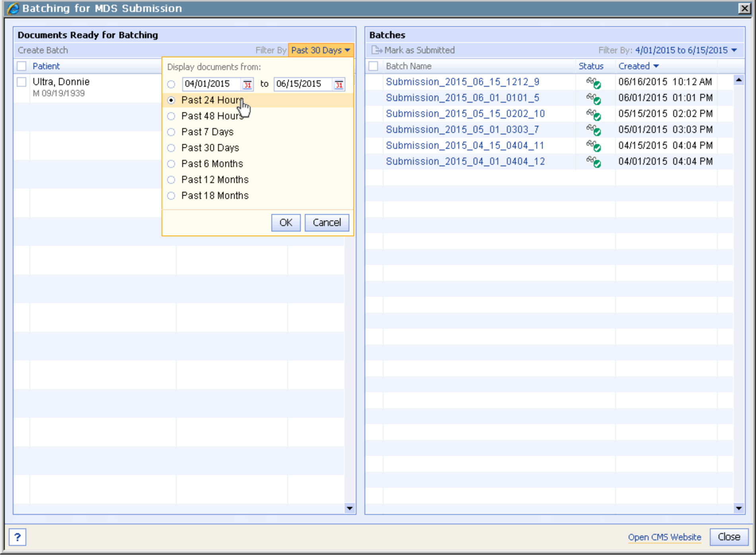Click status icon for Submission_2015_06_15_1212_9

pyautogui.click(x=593, y=82)
